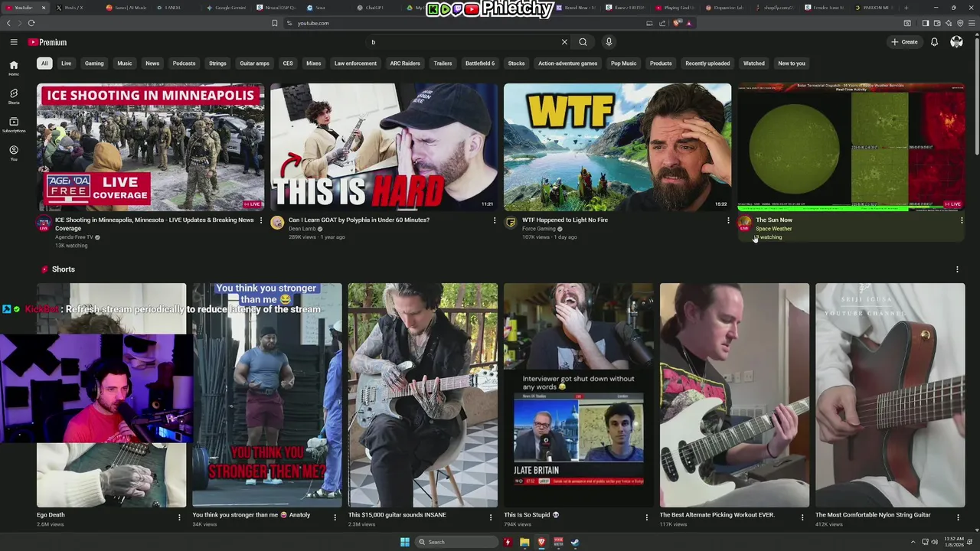Image resolution: width=980 pixels, height=551 pixels.
Task: Open the Can I Learn GOAT by Polyphia title
Action: coord(359,220)
